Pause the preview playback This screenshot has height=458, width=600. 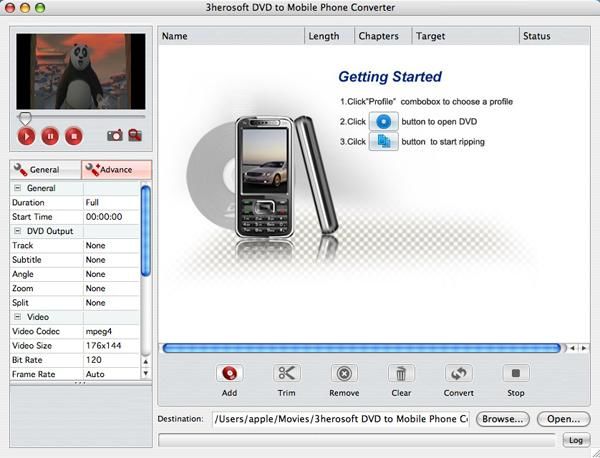tap(50, 136)
